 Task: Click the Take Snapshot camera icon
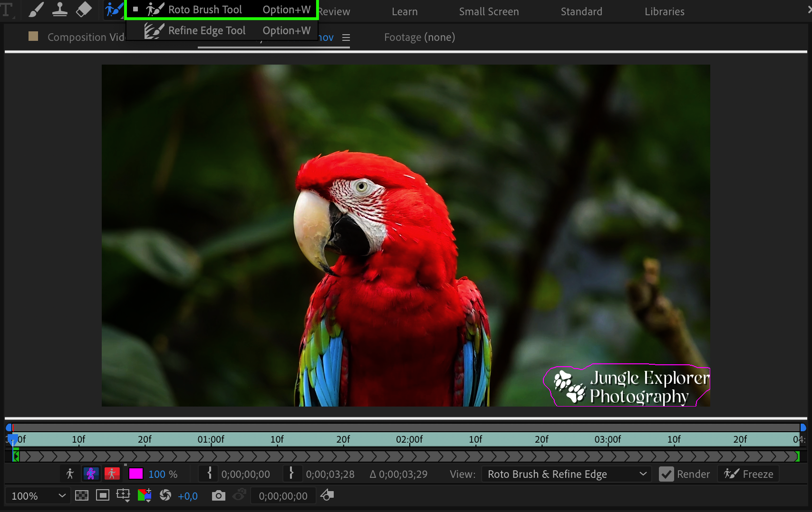[218, 496]
